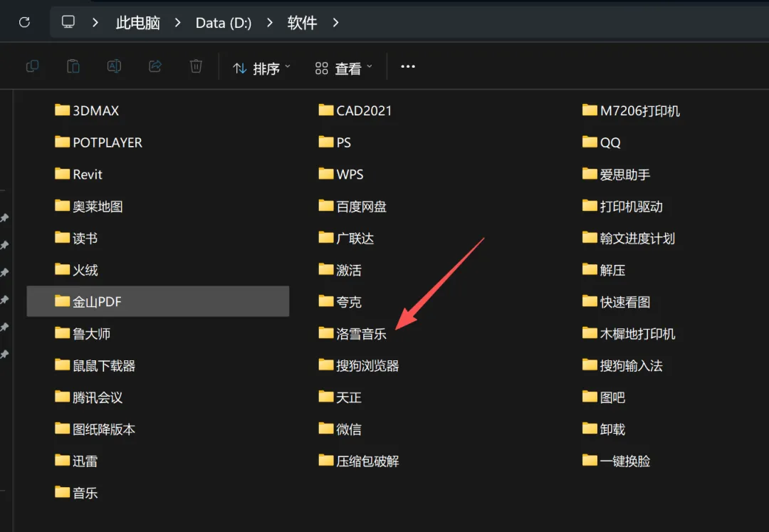This screenshot has width=769, height=532.
Task: Click the 快速看图 folder name
Action: (625, 302)
